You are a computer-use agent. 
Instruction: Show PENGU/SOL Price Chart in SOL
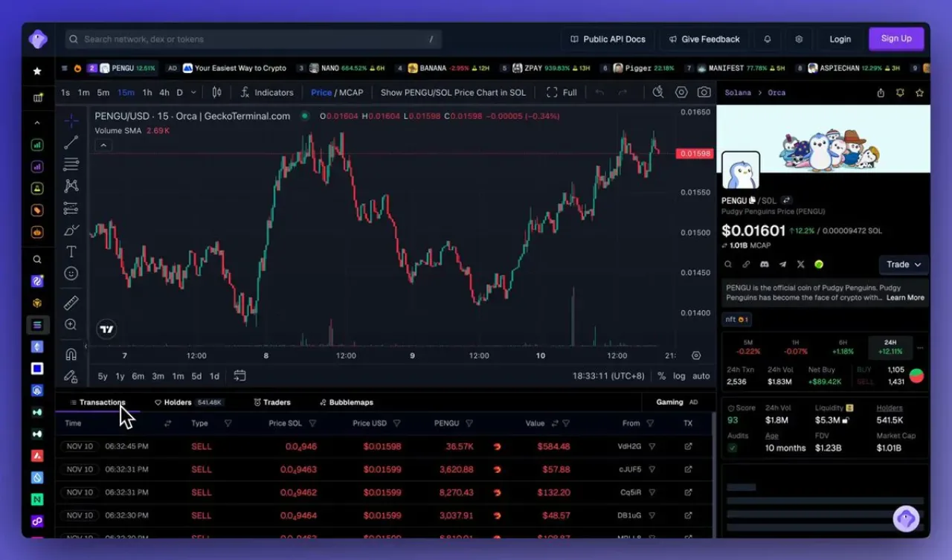(453, 92)
